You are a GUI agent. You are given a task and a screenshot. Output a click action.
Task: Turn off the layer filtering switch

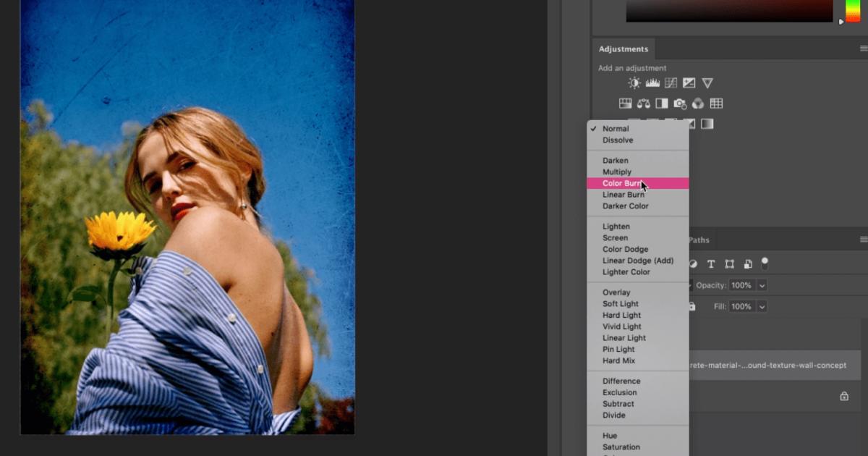coord(764,263)
